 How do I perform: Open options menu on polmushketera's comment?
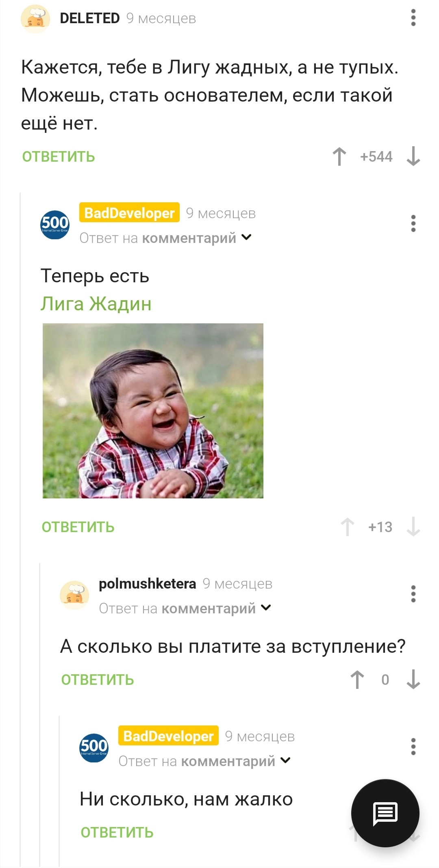[413, 594]
